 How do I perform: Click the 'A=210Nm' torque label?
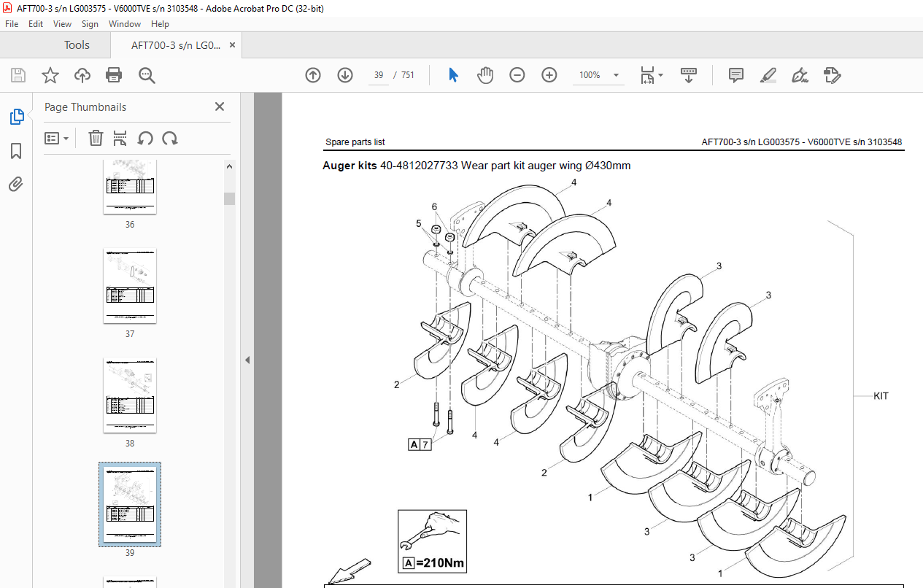pyautogui.click(x=433, y=563)
